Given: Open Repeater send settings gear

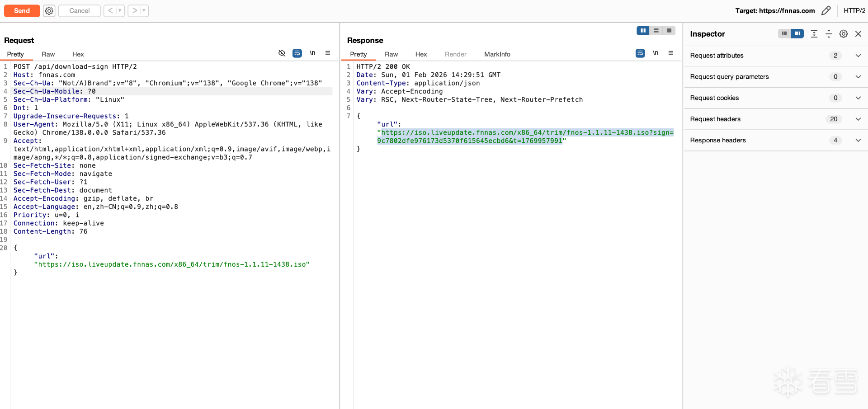Looking at the screenshot, I should [x=49, y=11].
